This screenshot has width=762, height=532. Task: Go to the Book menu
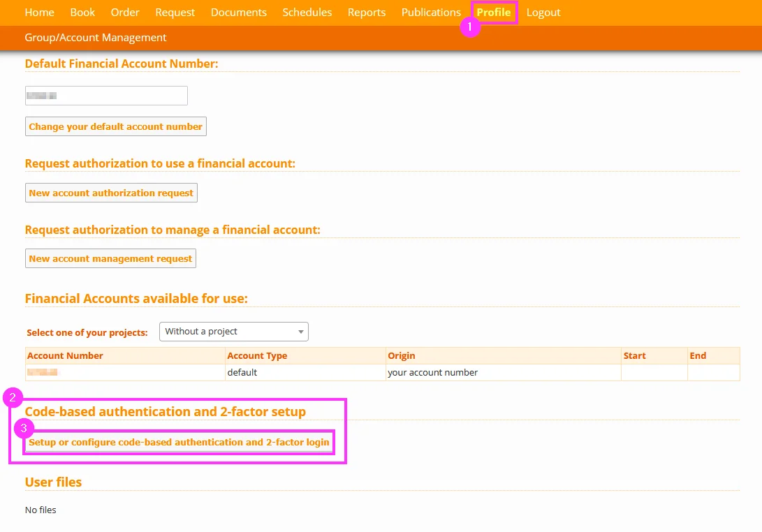click(x=82, y=13)
